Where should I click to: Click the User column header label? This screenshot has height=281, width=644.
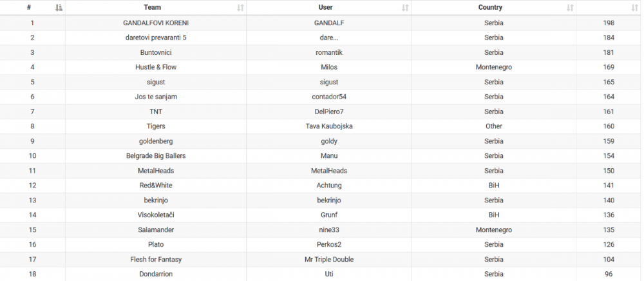click(x=325, y=8)
